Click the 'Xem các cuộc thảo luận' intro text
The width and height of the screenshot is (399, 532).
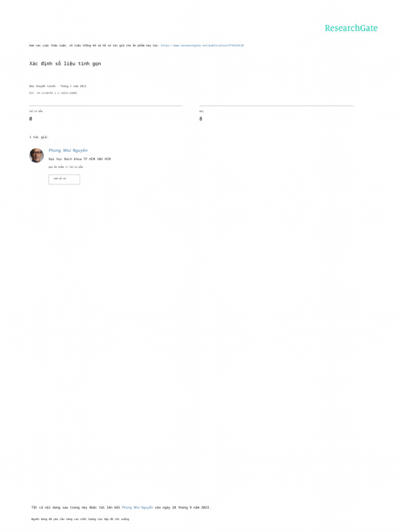tap(94, 46)
